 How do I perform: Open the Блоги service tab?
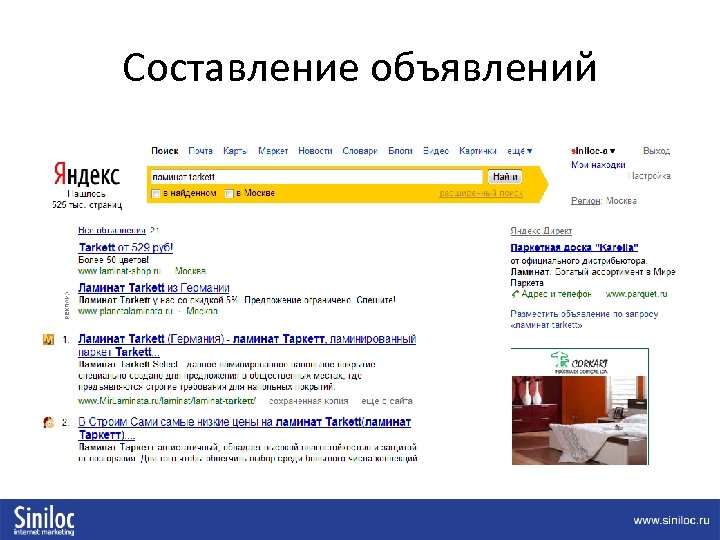(400, 151)
